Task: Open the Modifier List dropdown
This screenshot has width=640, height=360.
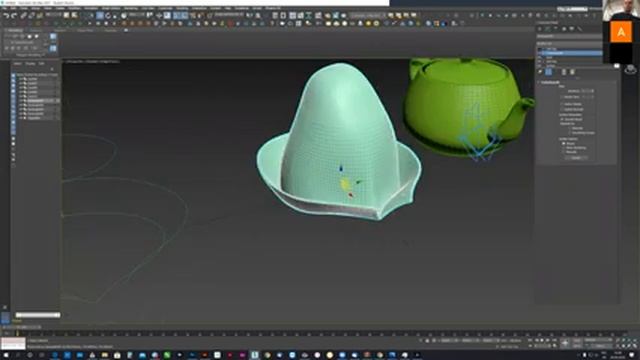Action: tap(569, 44)
